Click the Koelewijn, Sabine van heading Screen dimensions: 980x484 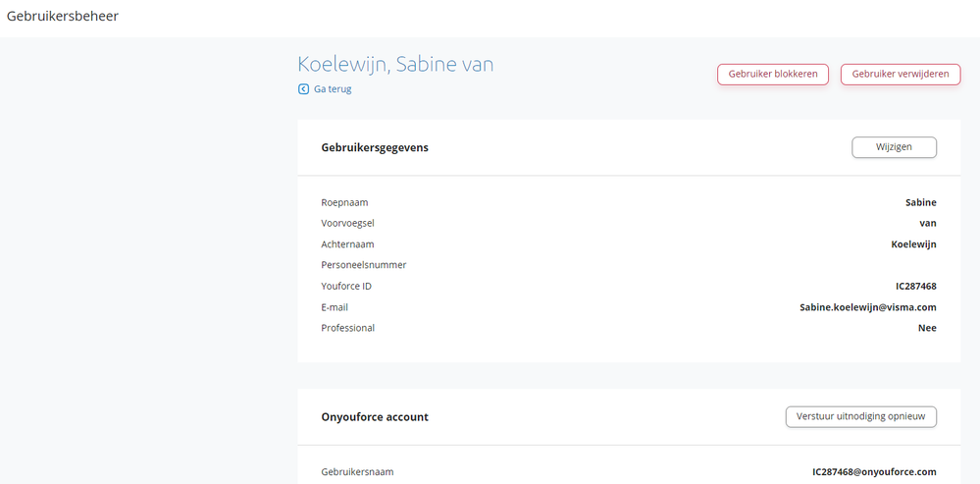395,65
